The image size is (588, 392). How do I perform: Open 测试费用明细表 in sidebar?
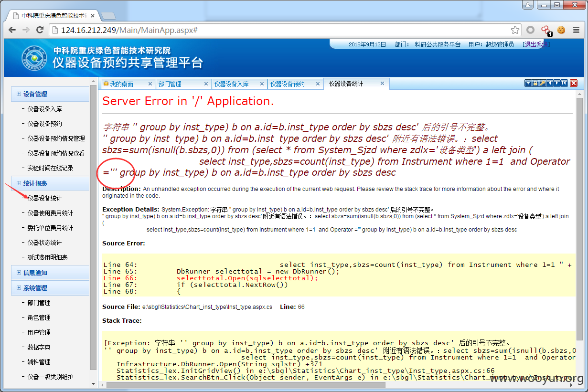coord(48,257)
